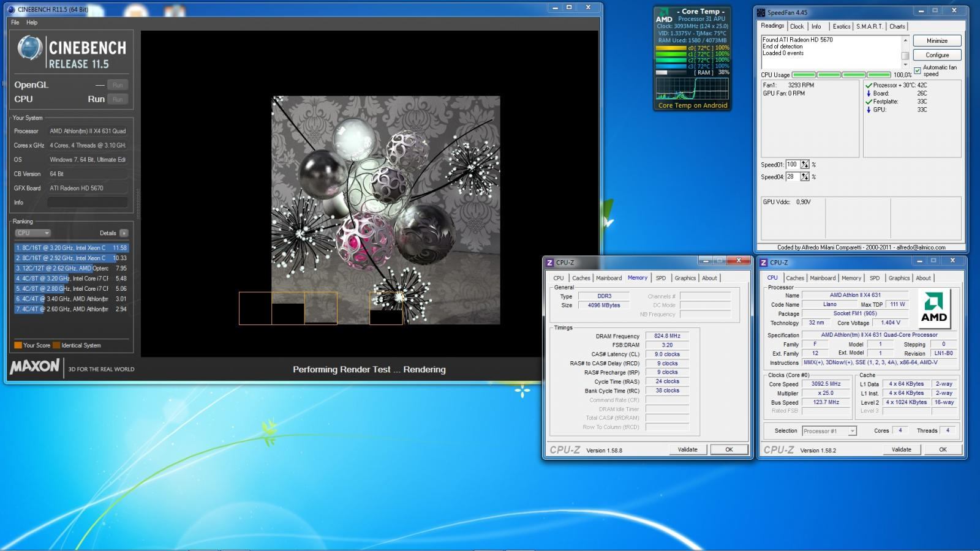Open the Help menu in Cinebench
Image resolution: width=980 pixels, height=551 pixels.
[32, 22]
